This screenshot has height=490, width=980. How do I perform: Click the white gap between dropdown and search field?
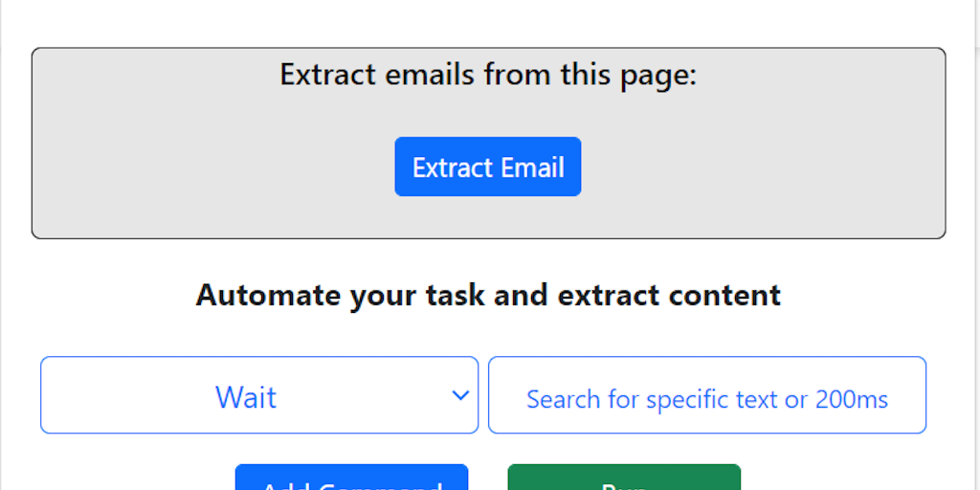pyautogui.click(x=483, y=395)
